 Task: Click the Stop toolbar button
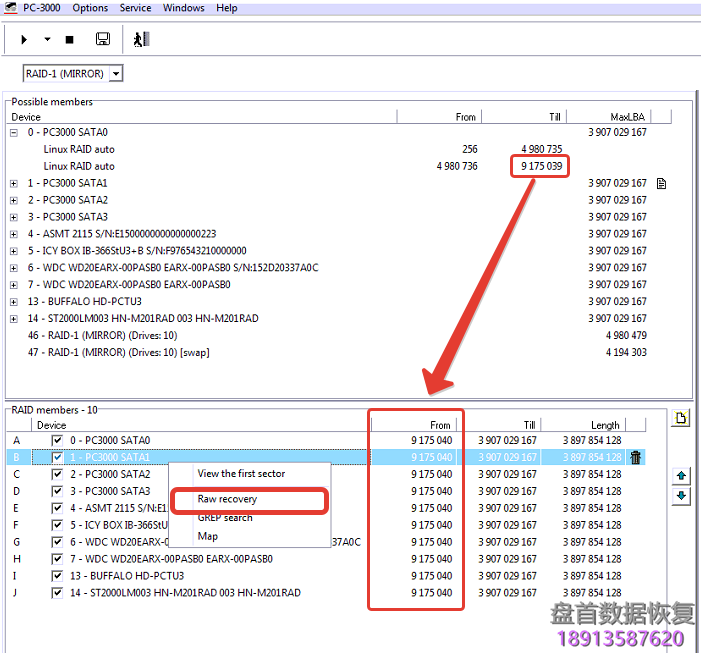(69, 39)
